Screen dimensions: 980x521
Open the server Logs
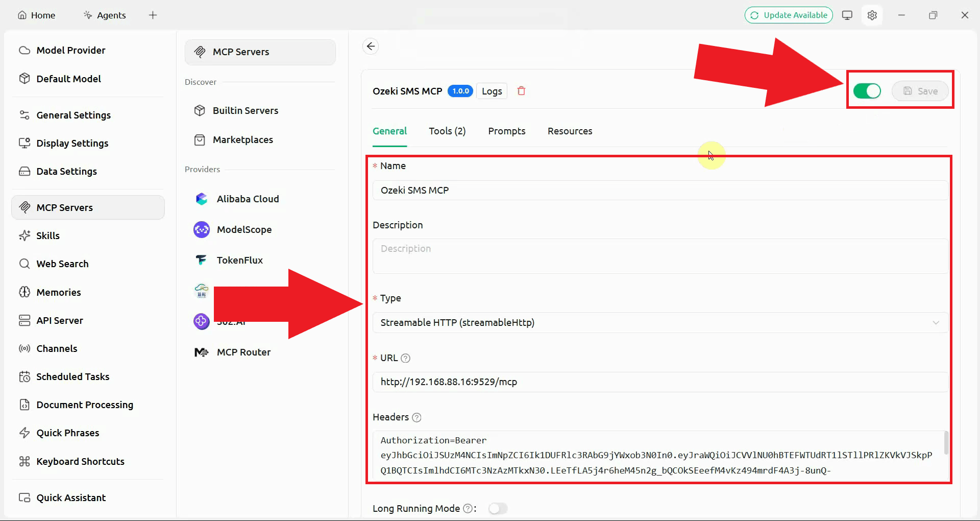492,91
